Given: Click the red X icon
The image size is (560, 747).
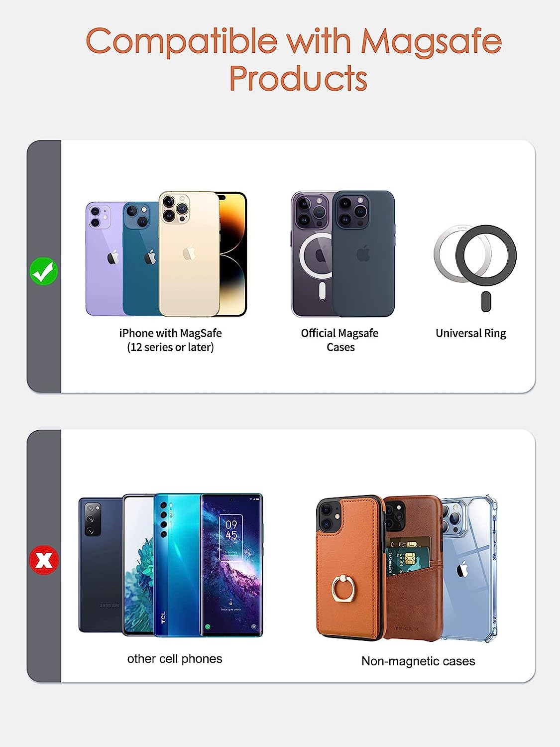Looking at the screenshot, I should point(44,560).
